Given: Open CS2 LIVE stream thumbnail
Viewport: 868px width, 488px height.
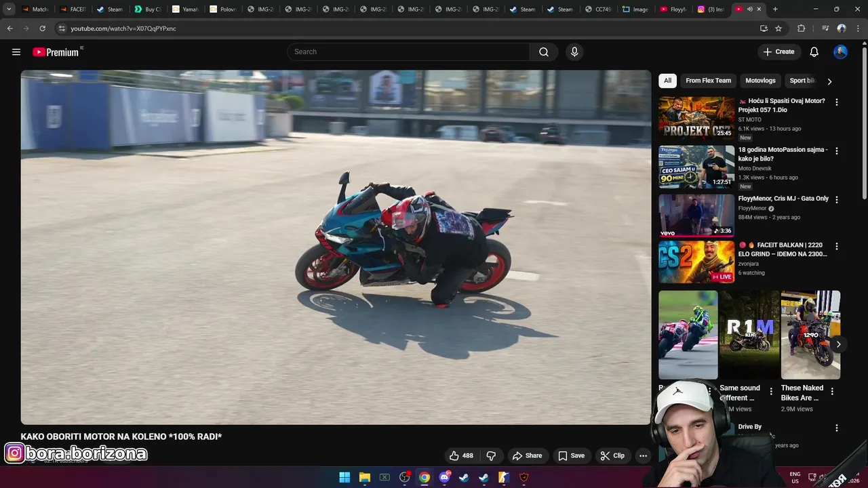Looking at the screenshot, I should coord(696,262).
